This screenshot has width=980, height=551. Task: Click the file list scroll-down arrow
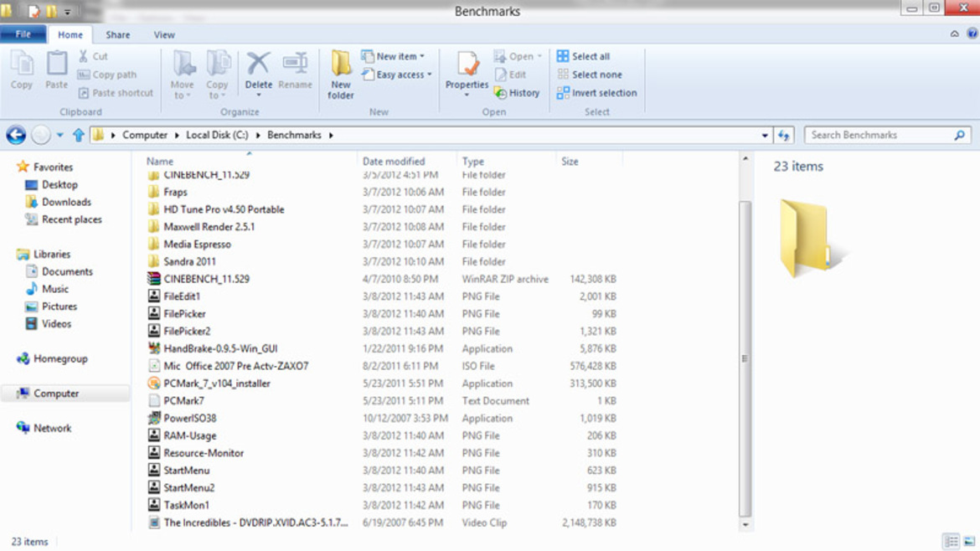pyautogui.click(x=745, y=525)
